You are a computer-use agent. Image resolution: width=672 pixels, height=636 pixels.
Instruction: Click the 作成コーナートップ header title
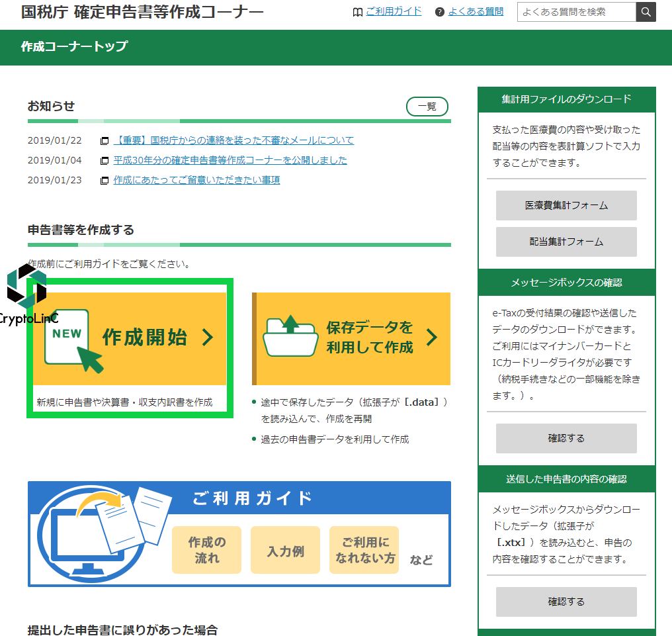tap(74, 46)
